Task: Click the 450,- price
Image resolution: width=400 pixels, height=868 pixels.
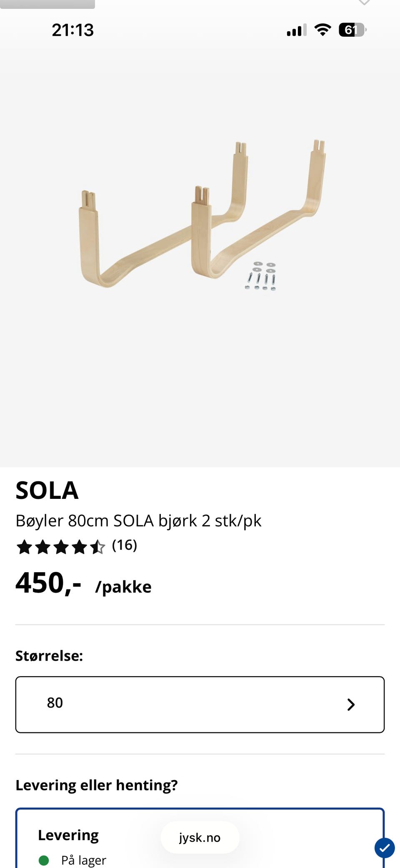Action: tap(48, 583)
